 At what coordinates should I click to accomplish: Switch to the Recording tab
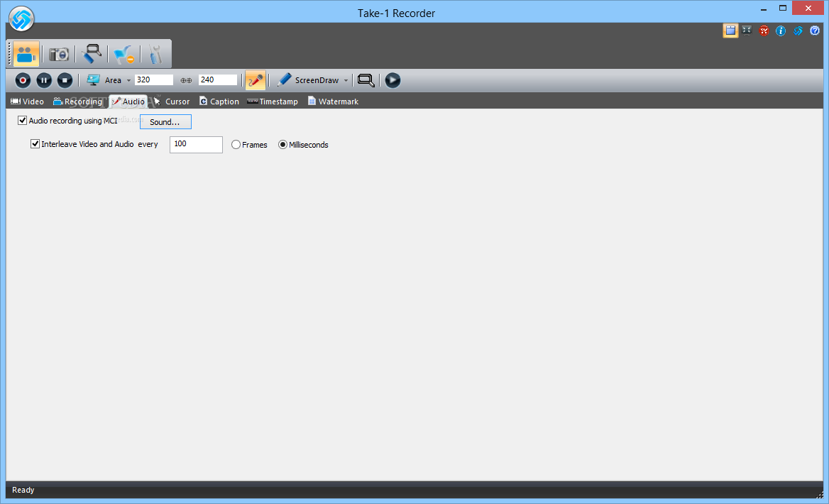click(78, 102)
